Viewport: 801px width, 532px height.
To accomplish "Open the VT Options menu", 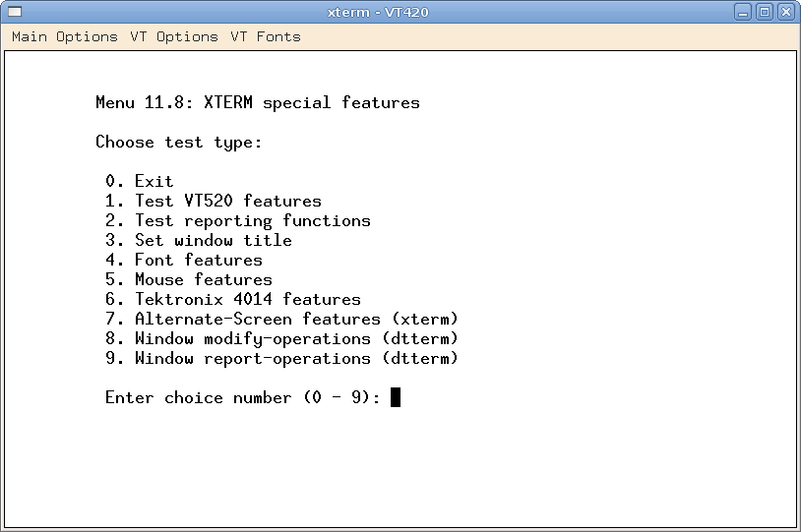I will click(173, 36).
